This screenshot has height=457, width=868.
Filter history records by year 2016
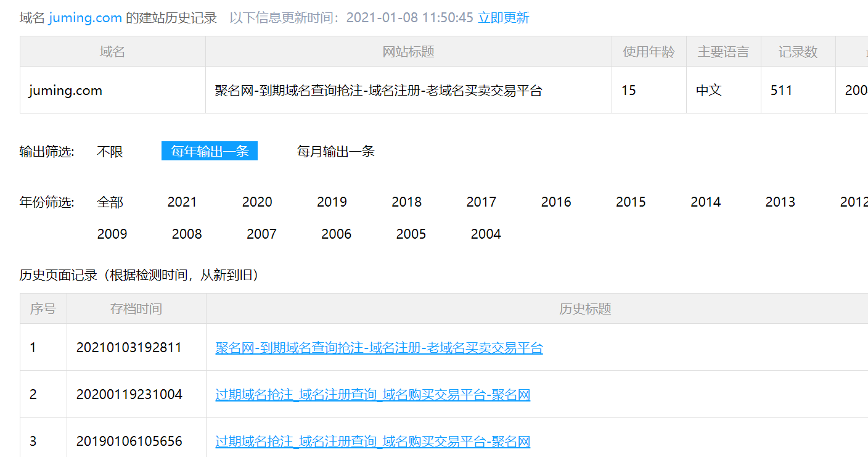556,202
